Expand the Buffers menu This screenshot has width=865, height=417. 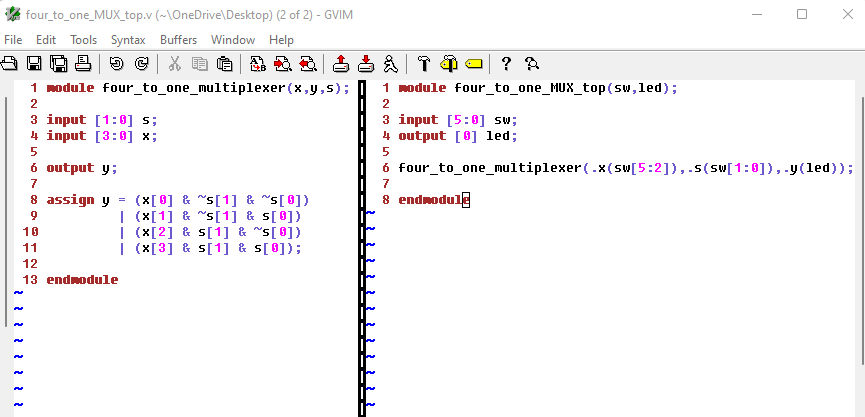point(178,40)
